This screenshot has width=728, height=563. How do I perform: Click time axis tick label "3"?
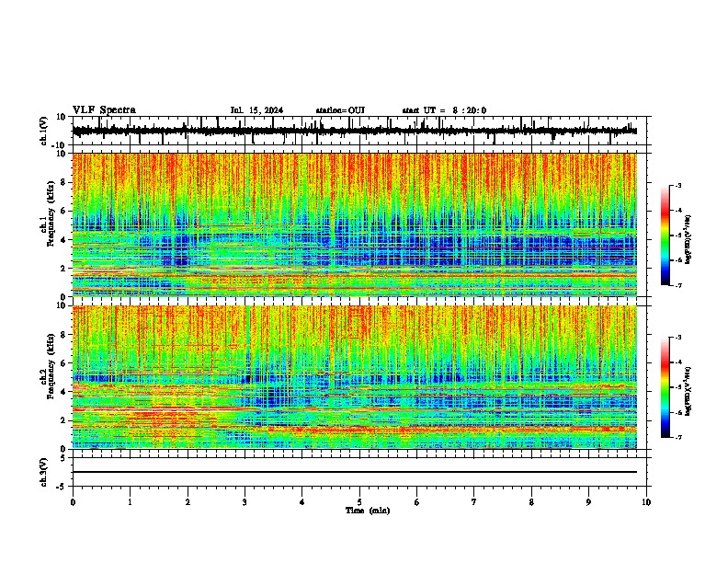tap(245, 502)
